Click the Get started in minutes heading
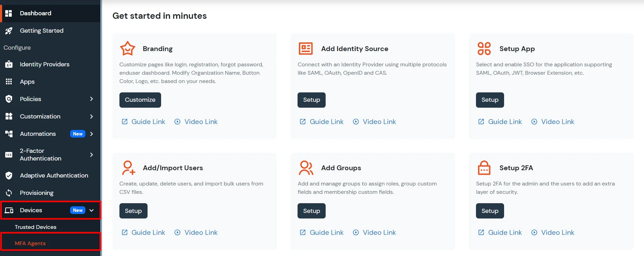 tap(159, 16)
